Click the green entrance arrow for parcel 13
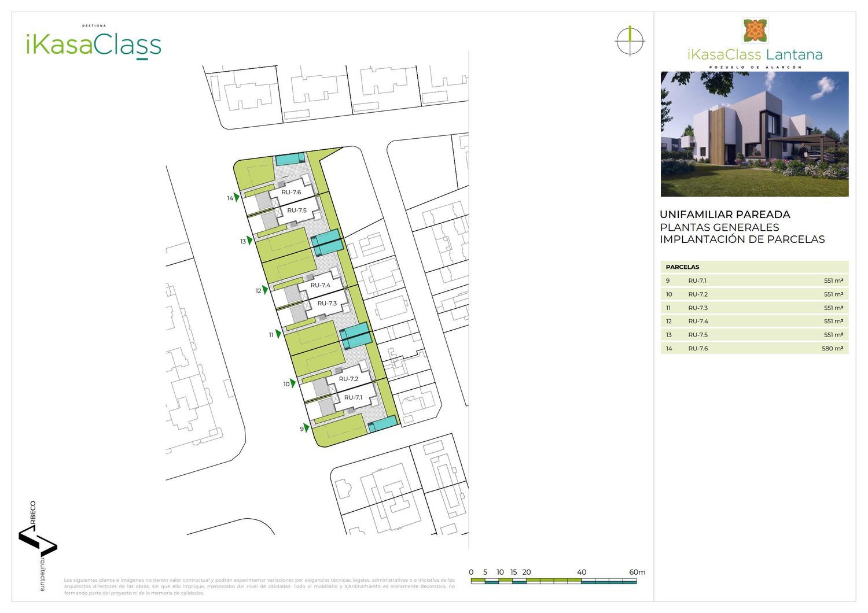 click(249, 241)
